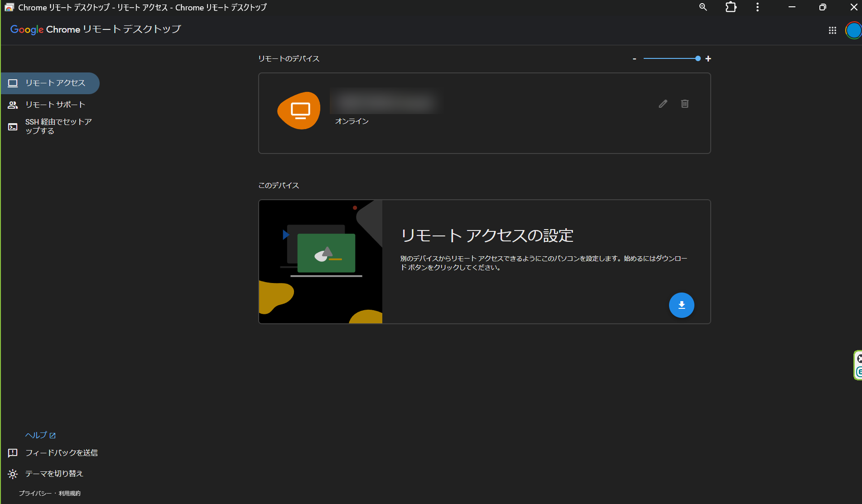Open the ヘルプ link
This screenshot has height=504, width=862.
40,435
